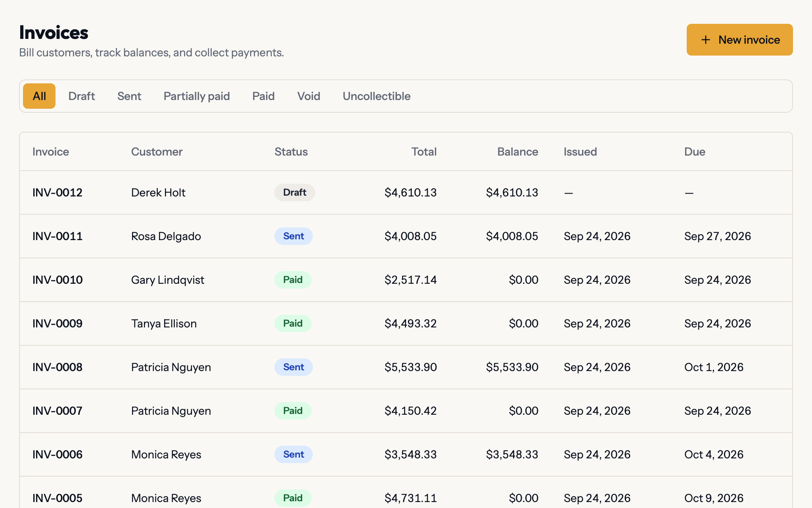Switch to the Sent filter tab
This screenshot has width=812, height=508.
(x=129, y=96)
